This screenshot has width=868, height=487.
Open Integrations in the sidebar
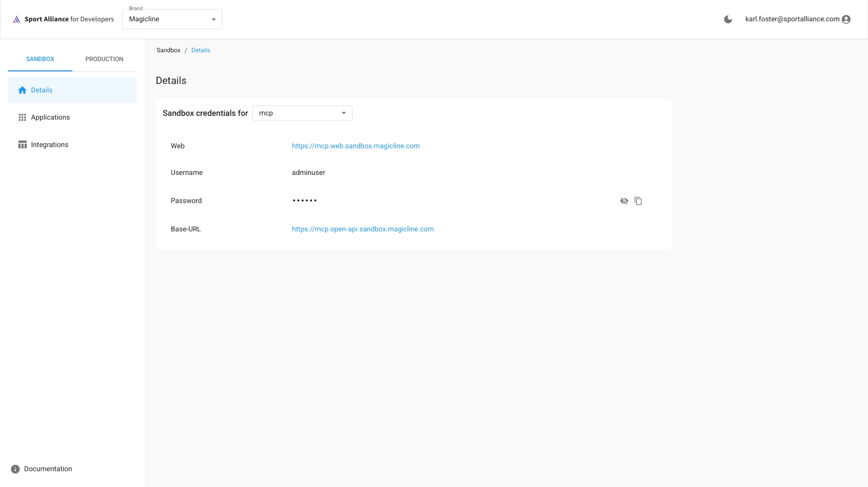tap(72, 145)
